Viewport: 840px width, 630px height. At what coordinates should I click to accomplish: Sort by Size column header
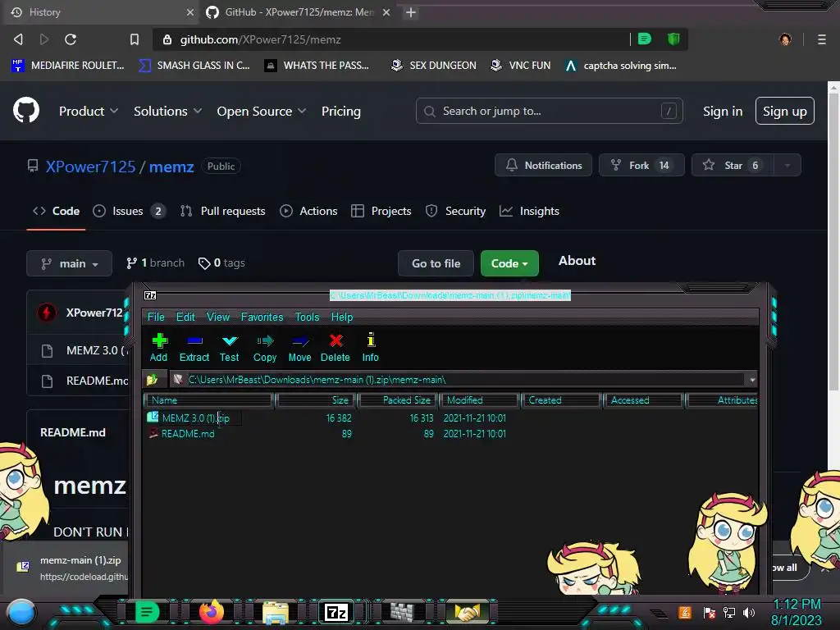point(316,400)
